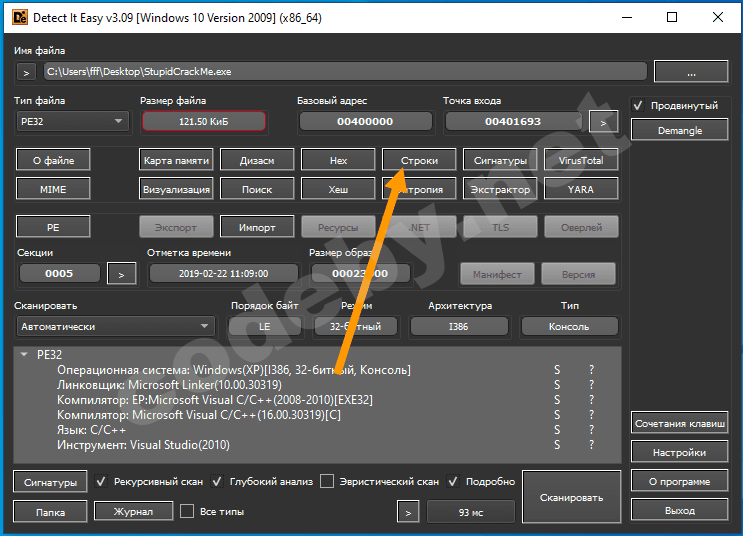This screenshot has height=536, width=743.
Task: Toggle Подробно checkbox
Action: pos(453,481)
